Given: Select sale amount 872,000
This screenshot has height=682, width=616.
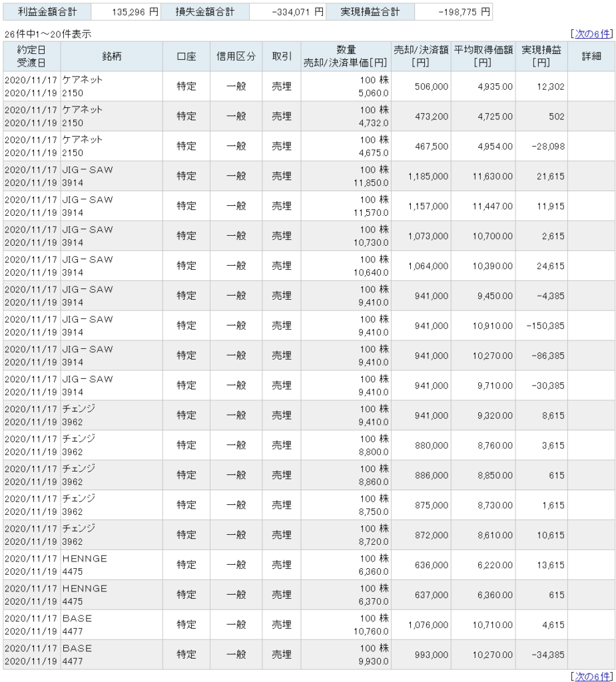Looking at the screenshot, I should click(431, 535).
